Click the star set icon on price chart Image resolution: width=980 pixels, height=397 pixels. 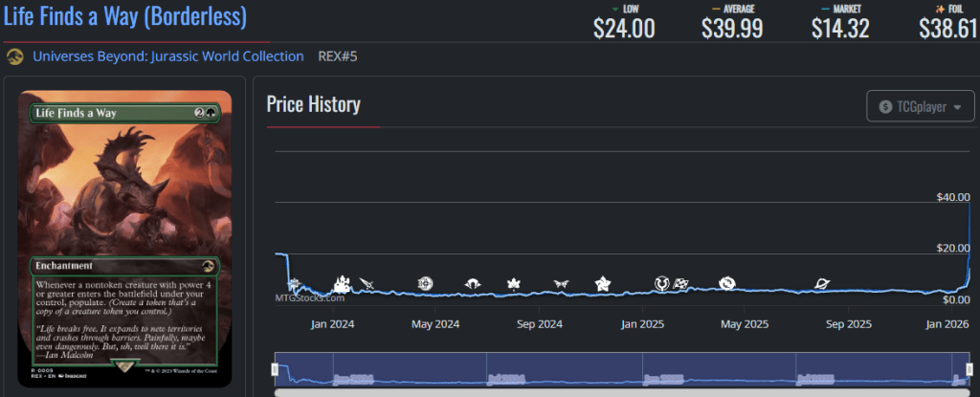coord(603,283)
